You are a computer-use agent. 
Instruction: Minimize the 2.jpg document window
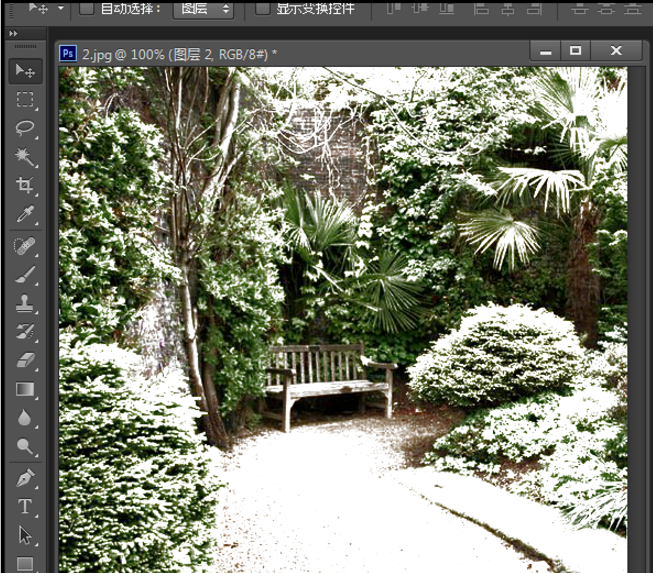coord(546,51)
